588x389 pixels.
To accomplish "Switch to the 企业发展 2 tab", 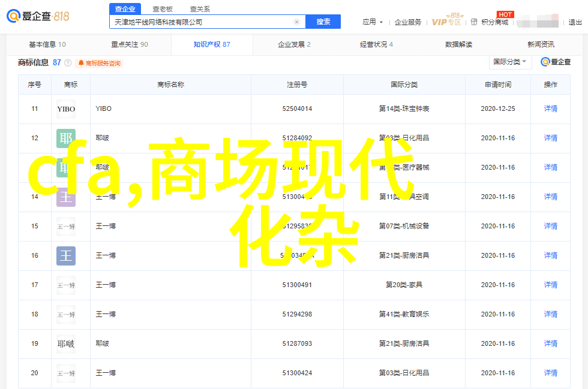I will tap(294, 44).
